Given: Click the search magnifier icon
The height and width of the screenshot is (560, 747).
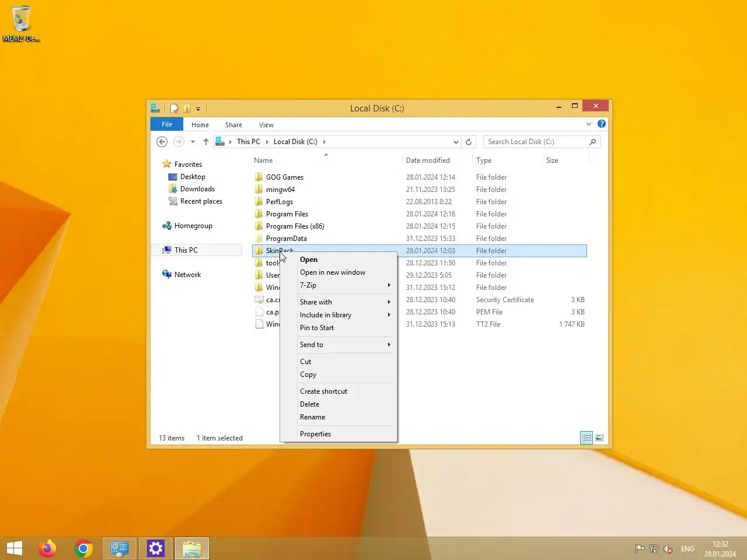Looking at the screenshot, I should point(592,142).
